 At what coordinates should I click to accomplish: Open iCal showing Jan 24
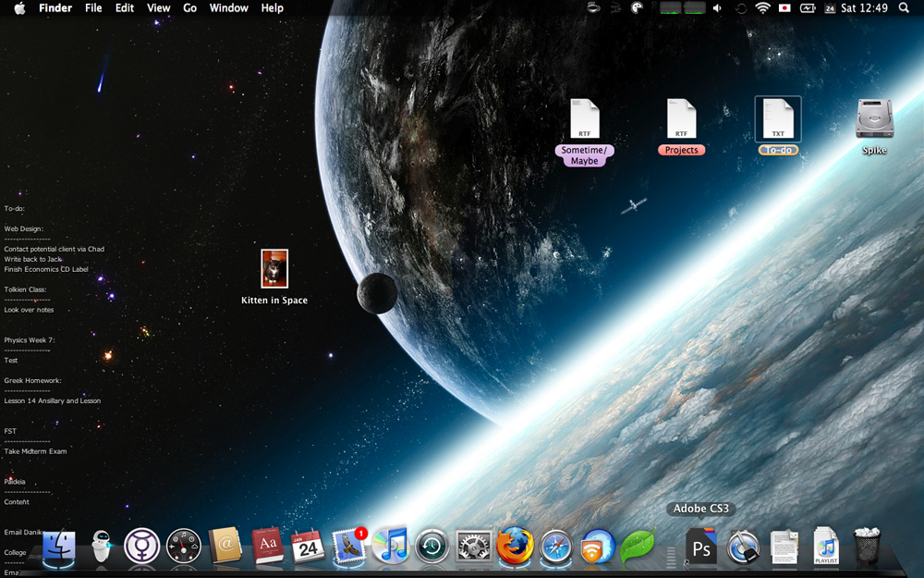(308, 547)
